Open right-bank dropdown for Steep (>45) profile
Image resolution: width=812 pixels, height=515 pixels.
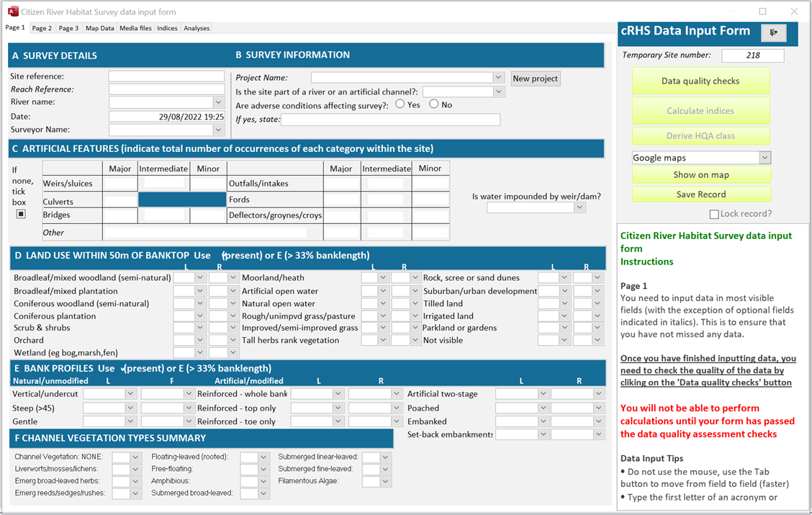point(189,408)
